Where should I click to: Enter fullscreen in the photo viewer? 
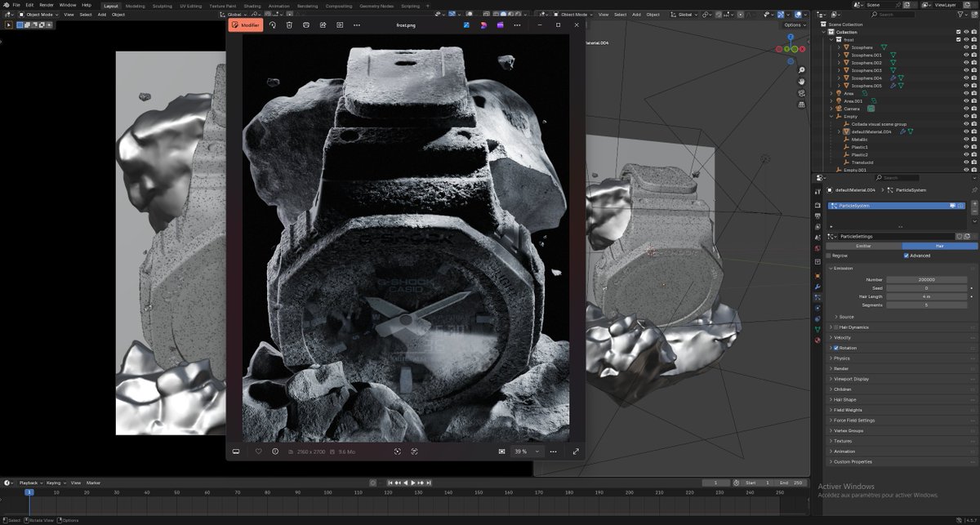tap(576, 451)
